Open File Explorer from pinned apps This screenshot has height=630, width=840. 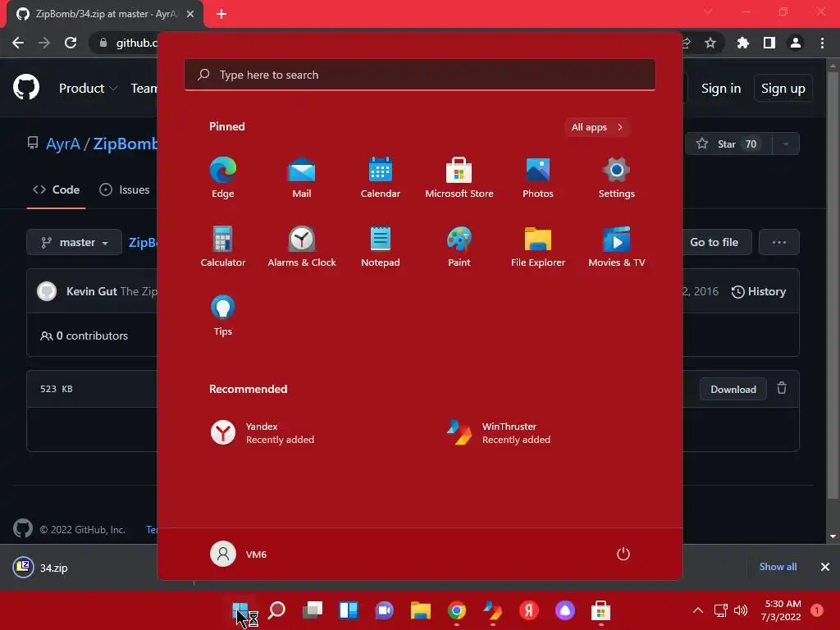[538, 246]
